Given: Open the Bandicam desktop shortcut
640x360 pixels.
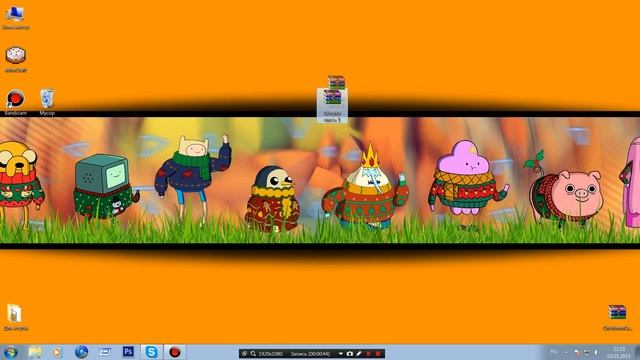Looking at the screenshot, I should (16, 102).
